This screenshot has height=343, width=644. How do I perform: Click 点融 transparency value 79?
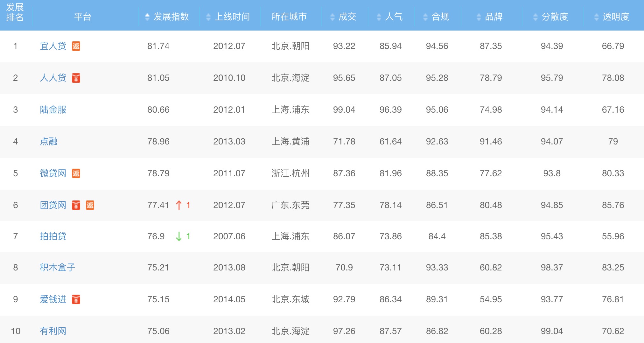(613, 142)
